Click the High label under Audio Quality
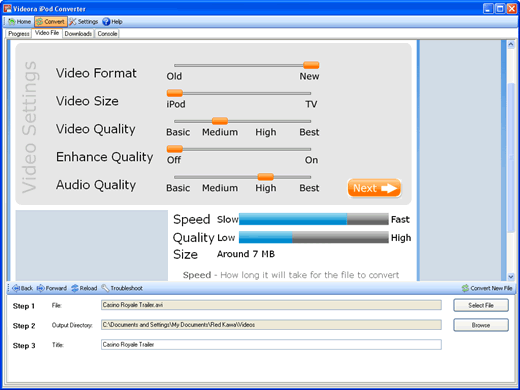 266,188
